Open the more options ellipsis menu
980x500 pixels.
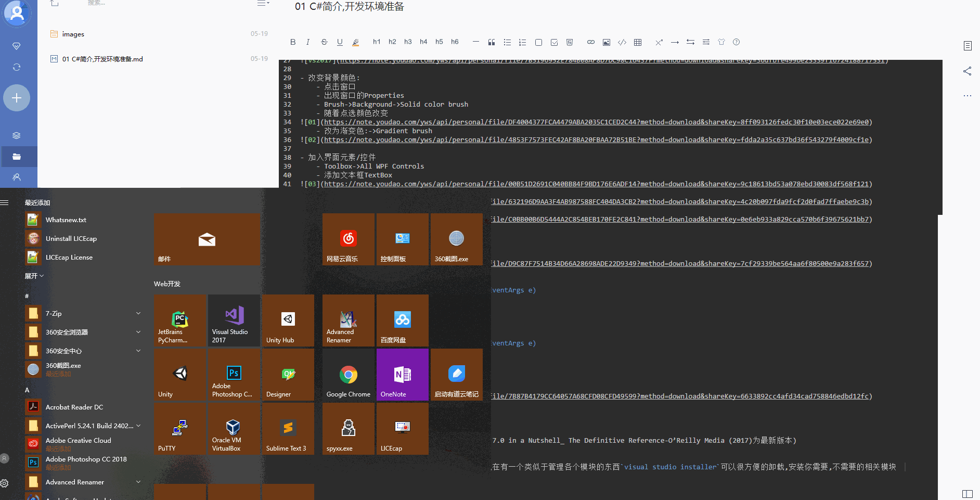coord(968,96)
